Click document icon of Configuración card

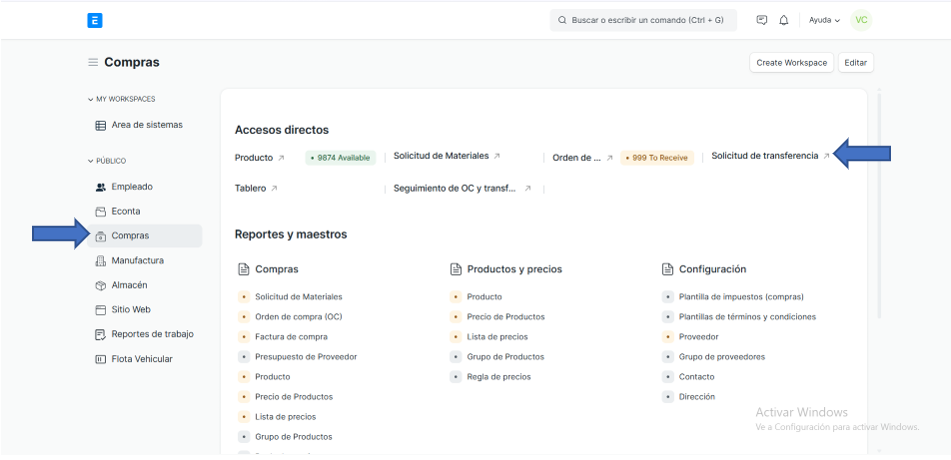click(x=667, y=269)
